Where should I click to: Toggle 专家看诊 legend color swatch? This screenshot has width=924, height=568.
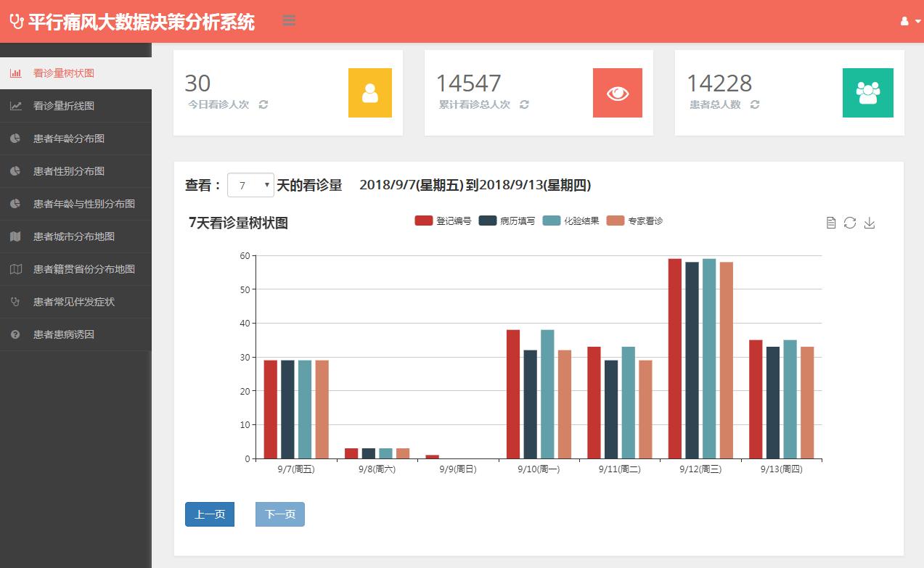coord(616,221)
